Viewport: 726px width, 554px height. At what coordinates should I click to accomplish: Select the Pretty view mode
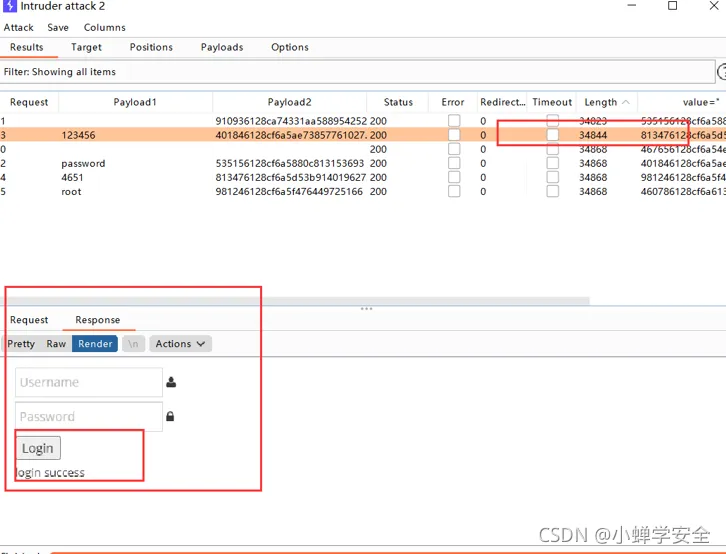(21, 344)
